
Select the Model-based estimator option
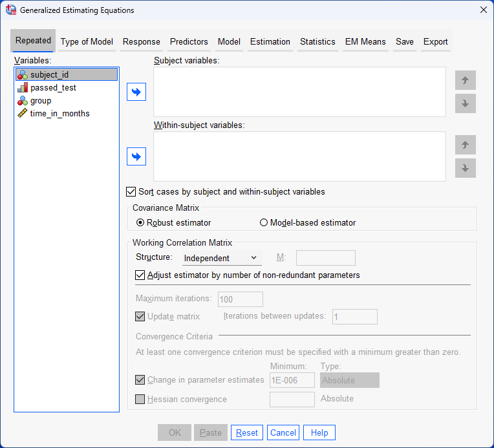(264, 223)
